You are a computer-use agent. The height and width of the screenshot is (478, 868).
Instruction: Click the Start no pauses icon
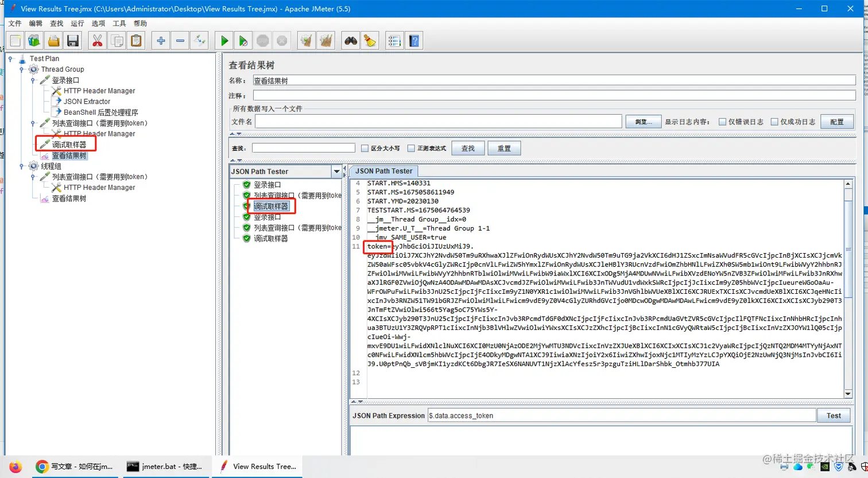[243, 41]
